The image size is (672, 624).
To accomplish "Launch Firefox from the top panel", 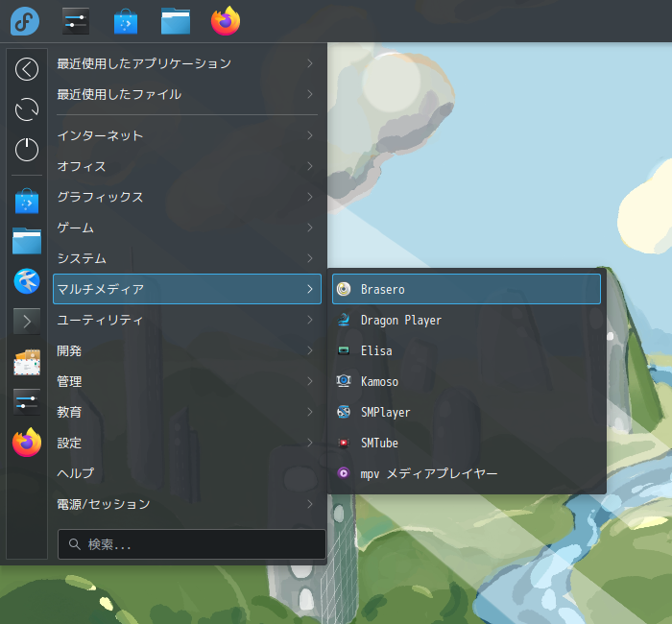I will coord(226,20).
